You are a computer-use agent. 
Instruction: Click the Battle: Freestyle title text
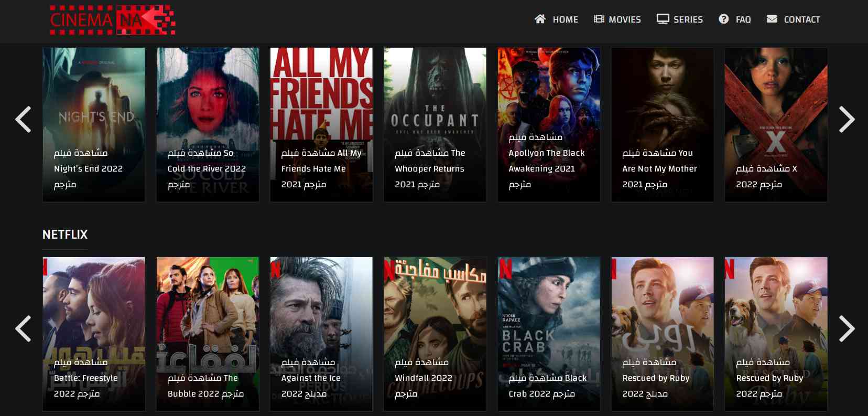[86, 378]
